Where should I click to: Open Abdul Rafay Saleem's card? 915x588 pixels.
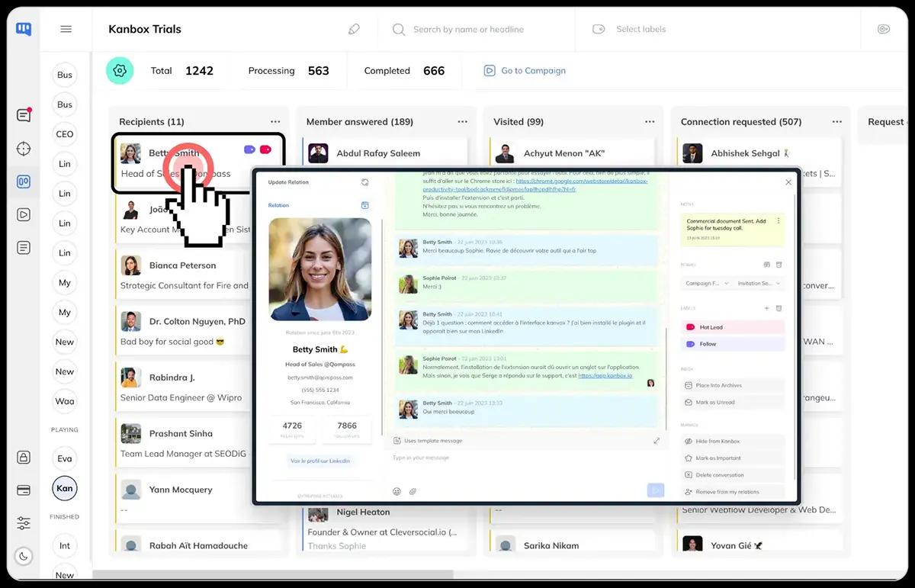pyautogui.click(x=385, y=153)
